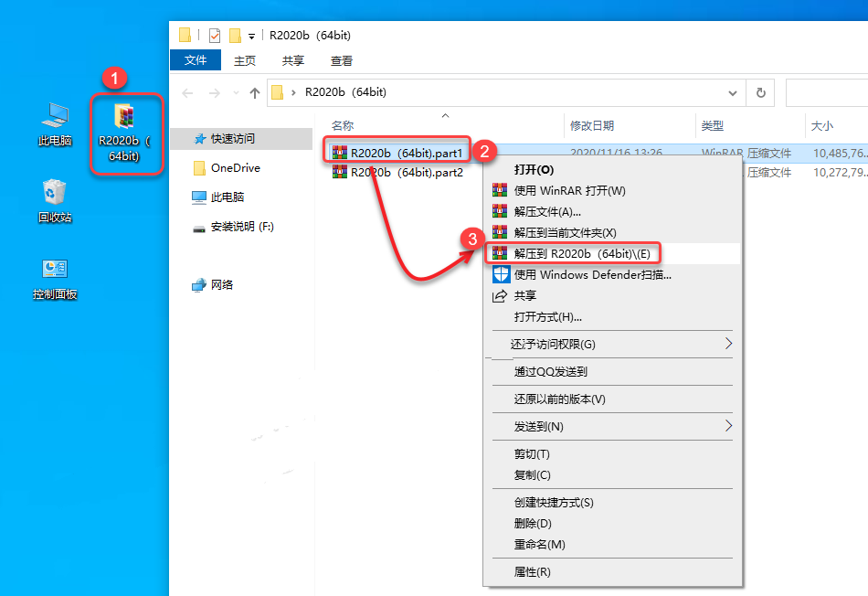Choose 解压到当前文件夹(X)
This screenshot has height=596, width=868.
(x=611, y=232)
